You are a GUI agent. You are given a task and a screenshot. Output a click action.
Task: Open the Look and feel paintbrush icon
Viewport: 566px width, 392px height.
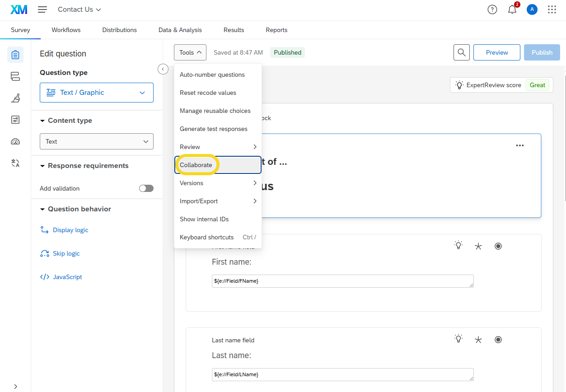[x=15, y=98]
